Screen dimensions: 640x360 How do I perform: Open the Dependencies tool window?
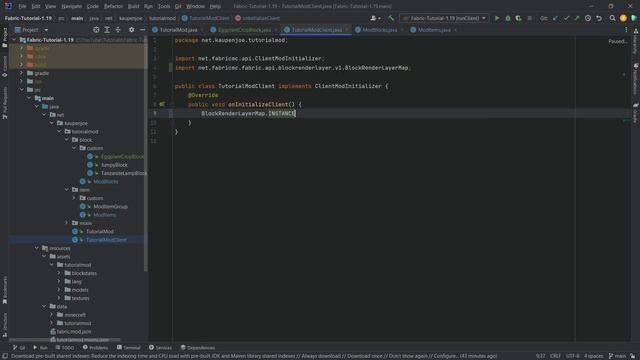click(x=198, y=348)
